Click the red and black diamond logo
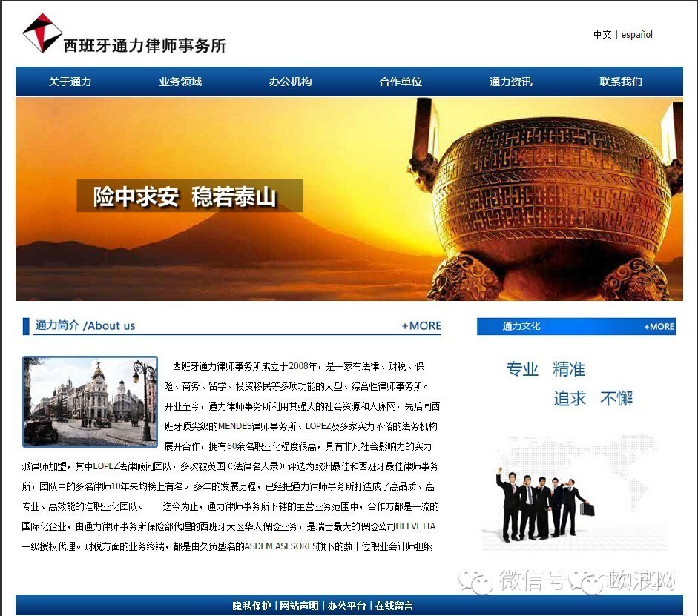Screen dimensions: 698x616 (42, 33)
